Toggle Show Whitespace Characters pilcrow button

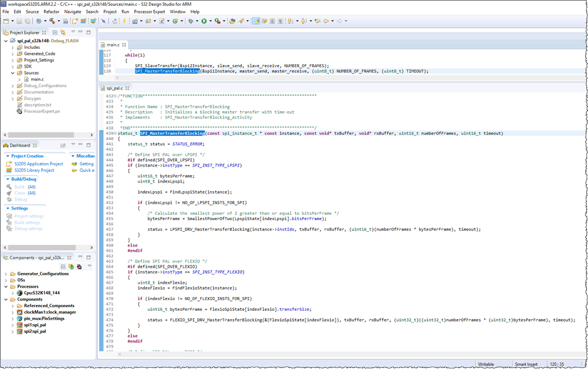click(x=281, y=21)
